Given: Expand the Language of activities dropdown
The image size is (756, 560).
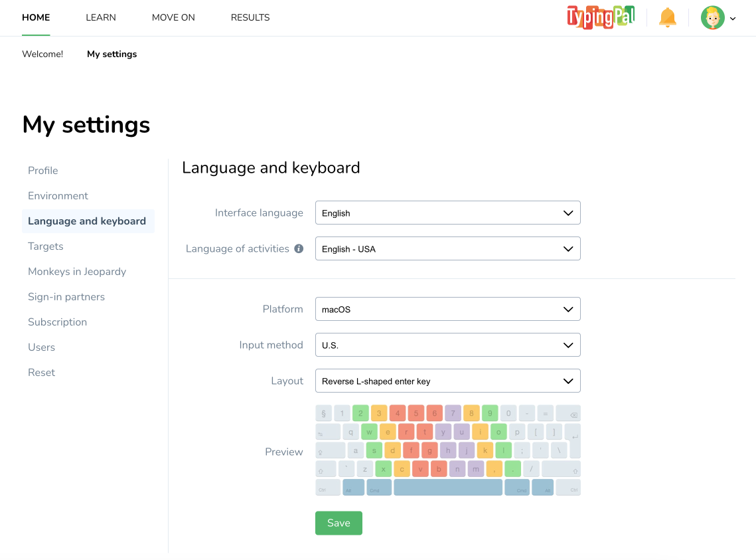Looking at the screenshot, I should 447,249.
